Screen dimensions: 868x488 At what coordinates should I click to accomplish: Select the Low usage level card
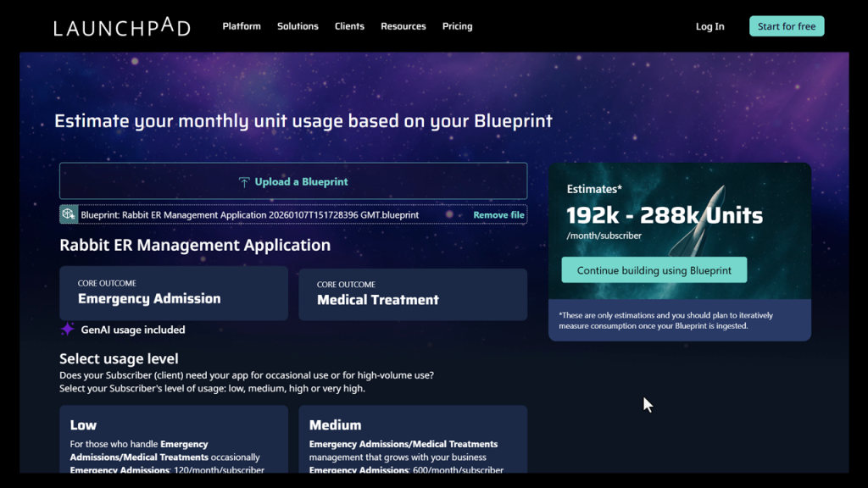173,441
